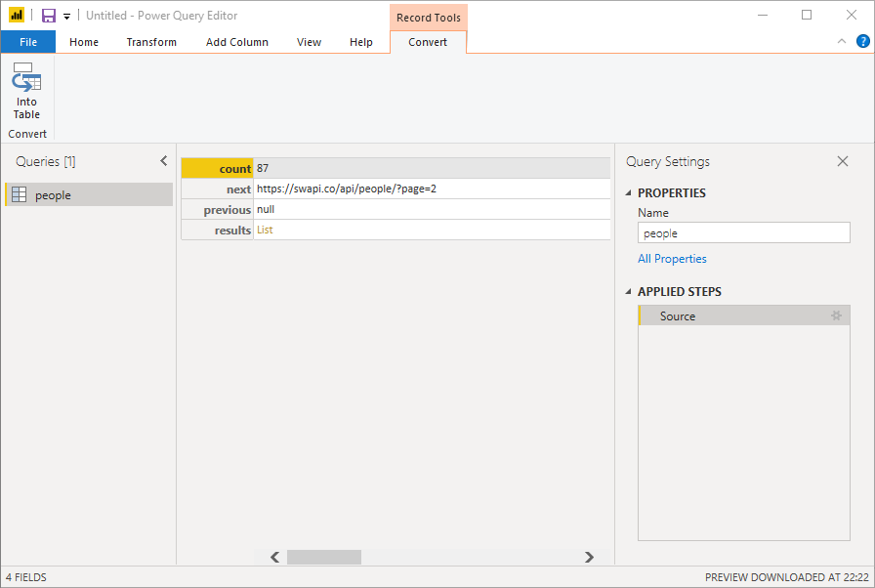Click the horizontal scrollbar left arrow
The image size is (875, 588).
click(x=274, y=557)
